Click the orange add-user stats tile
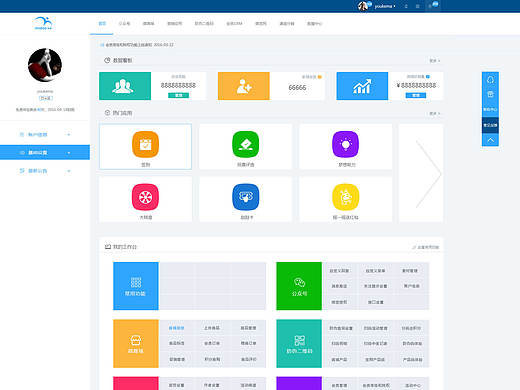Viewport: 520px width, 390px height. [244, 86]
